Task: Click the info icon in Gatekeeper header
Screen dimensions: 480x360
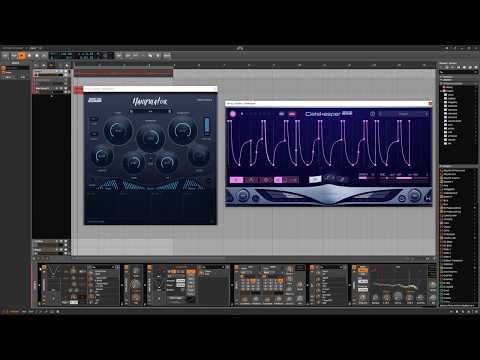Action: pos(372,114)
